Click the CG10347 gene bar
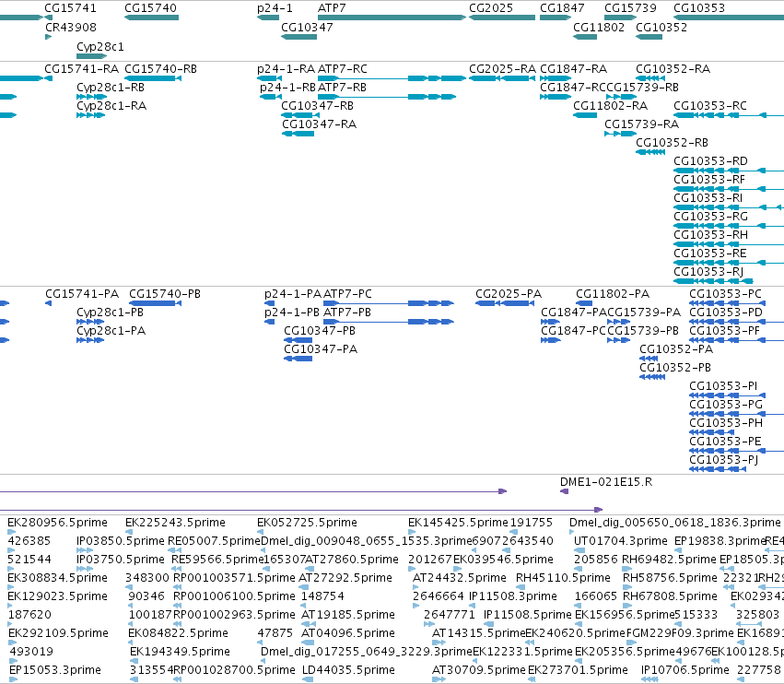784x684 pixels. point(299,37)
